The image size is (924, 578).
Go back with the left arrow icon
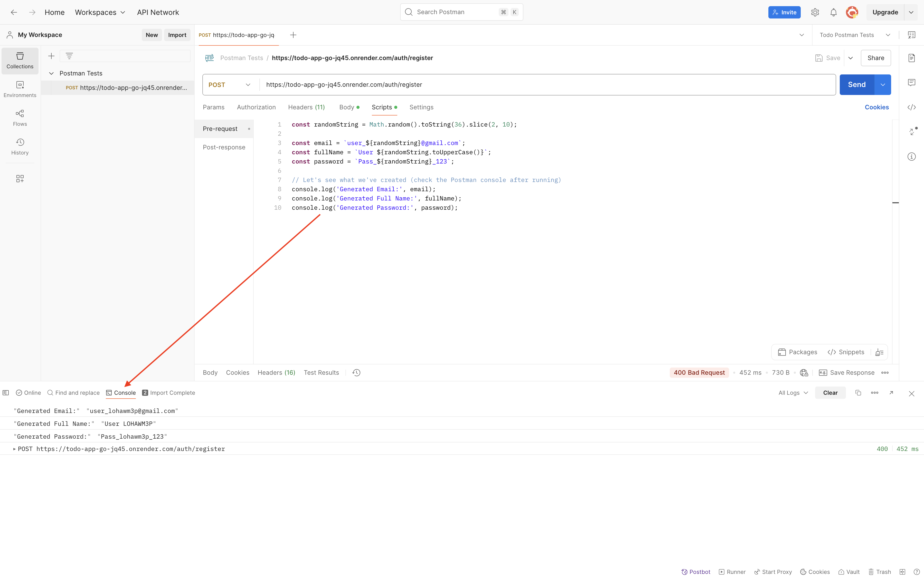pyautogui.click(x=14, y=12)
